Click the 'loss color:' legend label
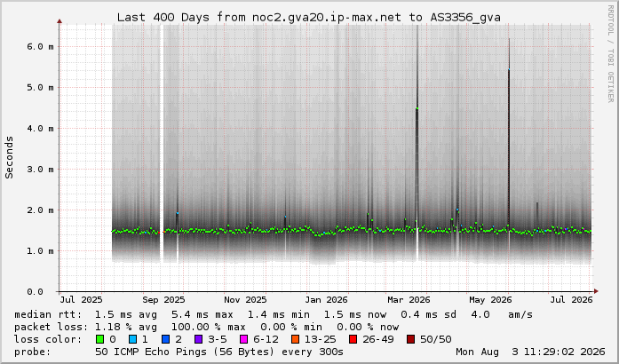This screenshot has height=364, width=619. click(48, 339)
